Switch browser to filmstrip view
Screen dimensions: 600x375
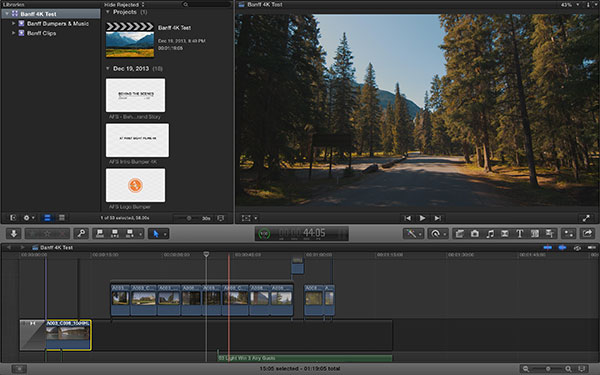pos(47,218)
